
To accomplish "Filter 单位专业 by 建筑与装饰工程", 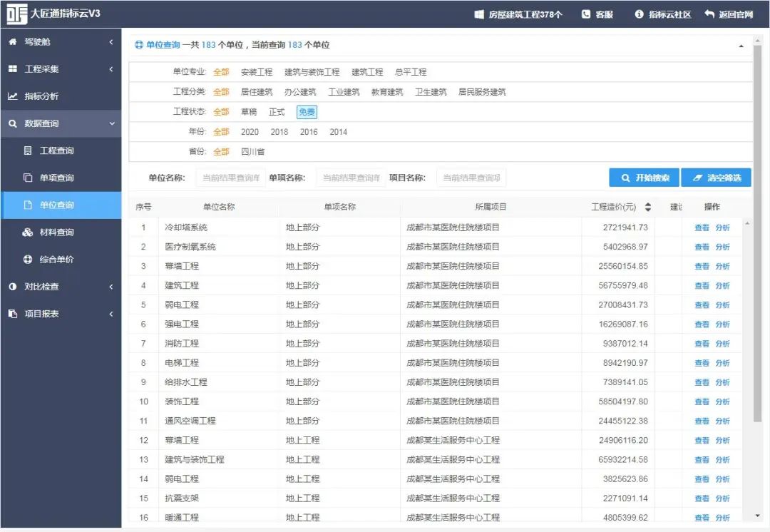I will [x=312, y=72].
